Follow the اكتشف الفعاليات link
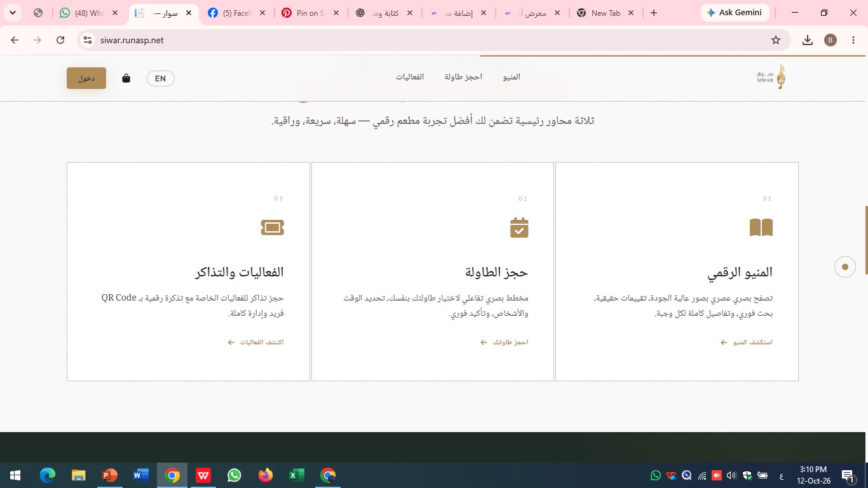 [x=256, y=342]
